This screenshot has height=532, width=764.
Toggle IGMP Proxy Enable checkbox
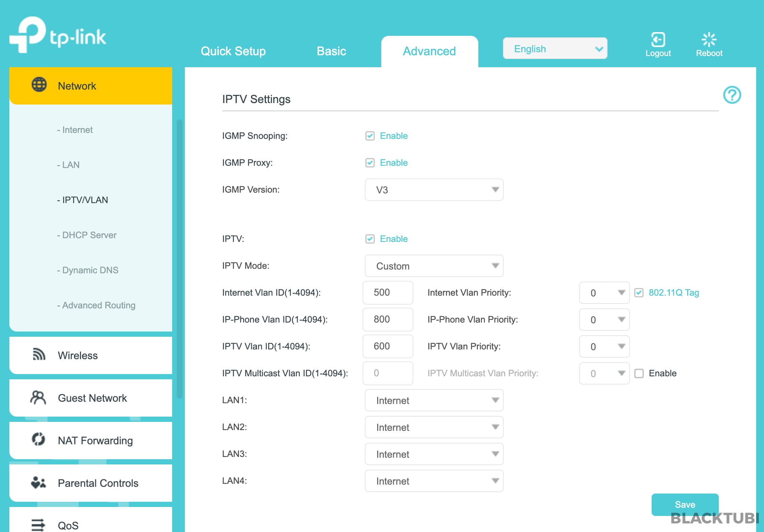pyautogui.click(x=370, y=163)
